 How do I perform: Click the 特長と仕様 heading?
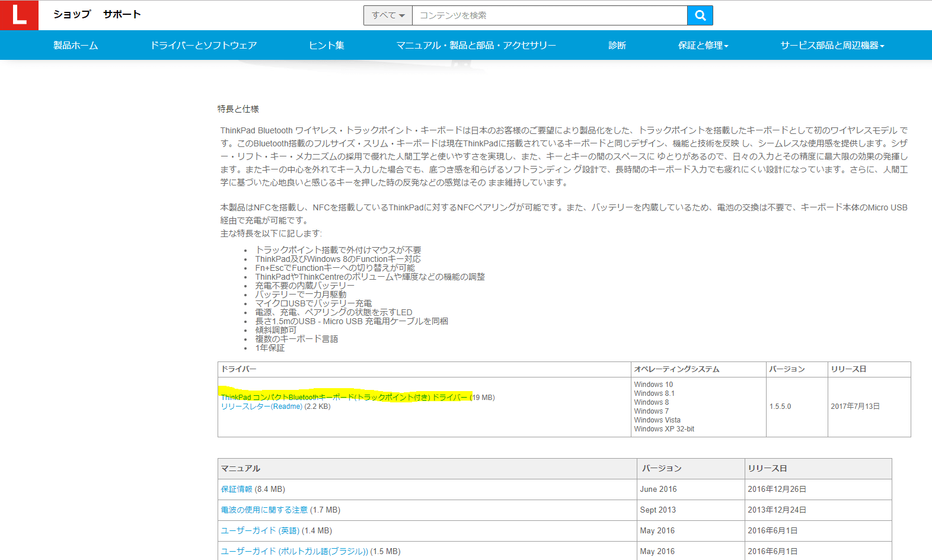click(238, 109)
